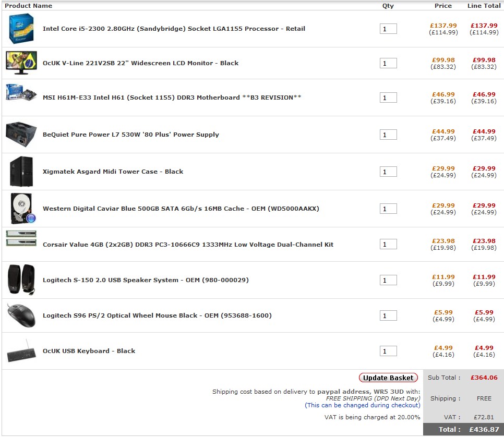Image resolution: width=504 pixels, height=437 pixels.
Task: Click the quantity field for Intel Core i5-2300
Action: point(388,29)
